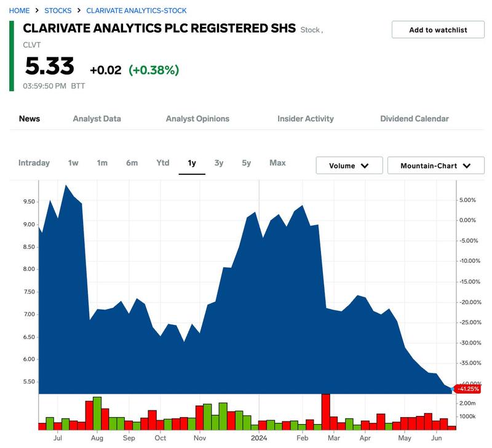Click the 7.00 price axis label
Viewport: 492px width, 448px height.
coord(29,314)
